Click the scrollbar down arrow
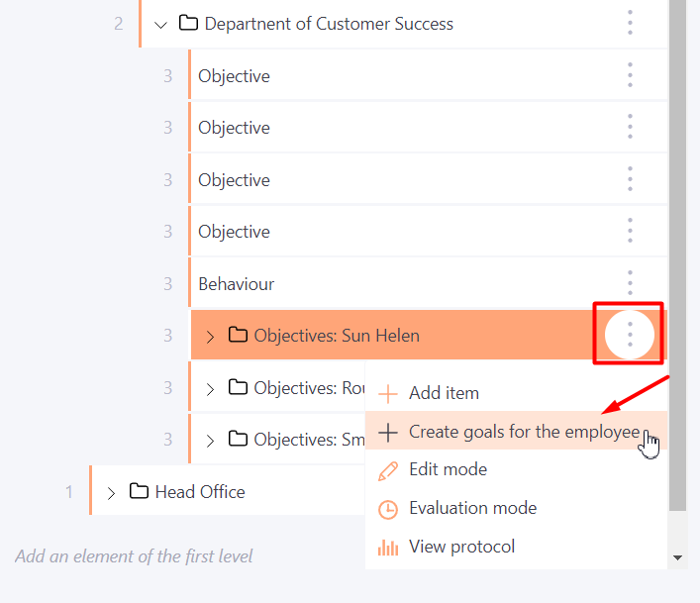 tap(677, 557)
